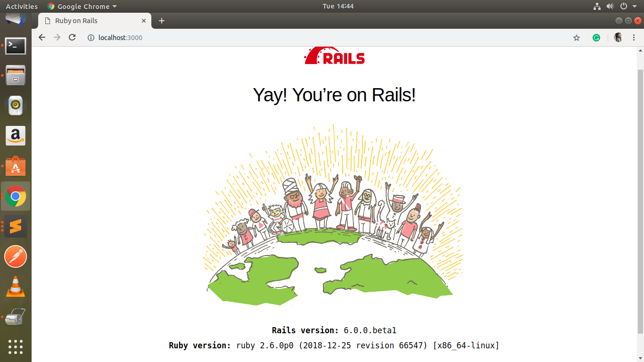Click the page vertical scrollbar
This screenshot has width=644, height=362.
pyautogui.click(x=640, y=202)
